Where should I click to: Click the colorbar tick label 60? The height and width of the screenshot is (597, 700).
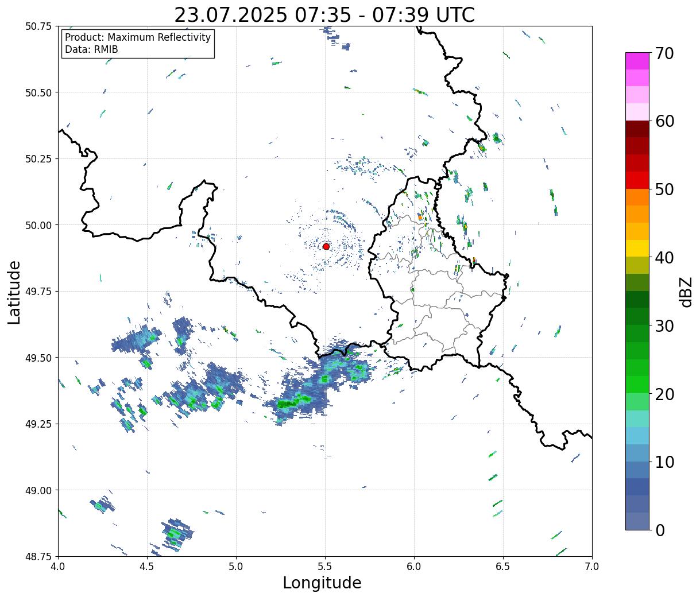point(664,121)
